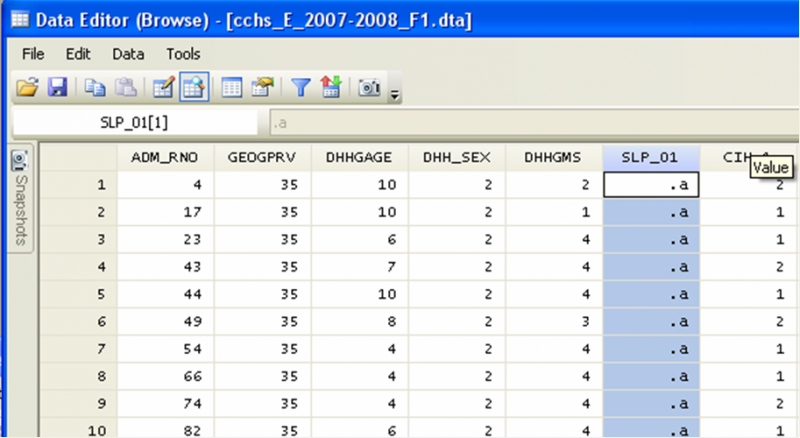Click the Copy icon in toolbar

(x=97, y=88)
